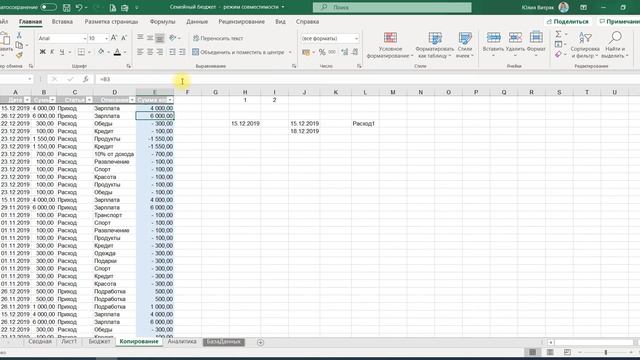Increase indent
The width and height of the screenshot is (640, 360).
(182, 52)
